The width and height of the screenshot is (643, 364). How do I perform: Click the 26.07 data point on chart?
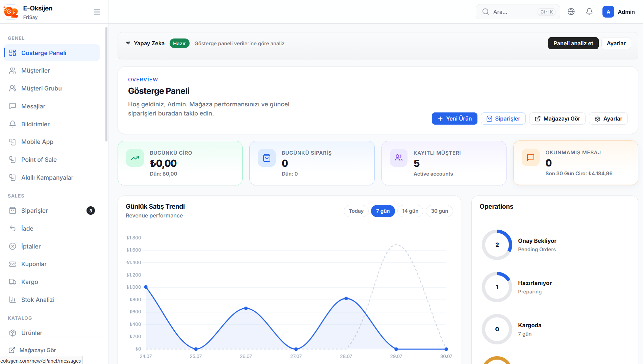(x=246, y=308)
